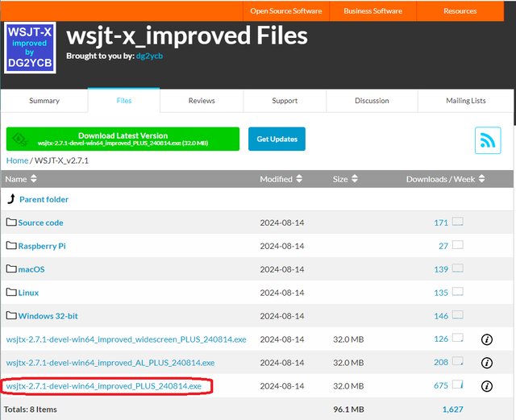This screenshot has width=516, height=420.
Task: Sort file list by Size
Action: pos(345,179)
